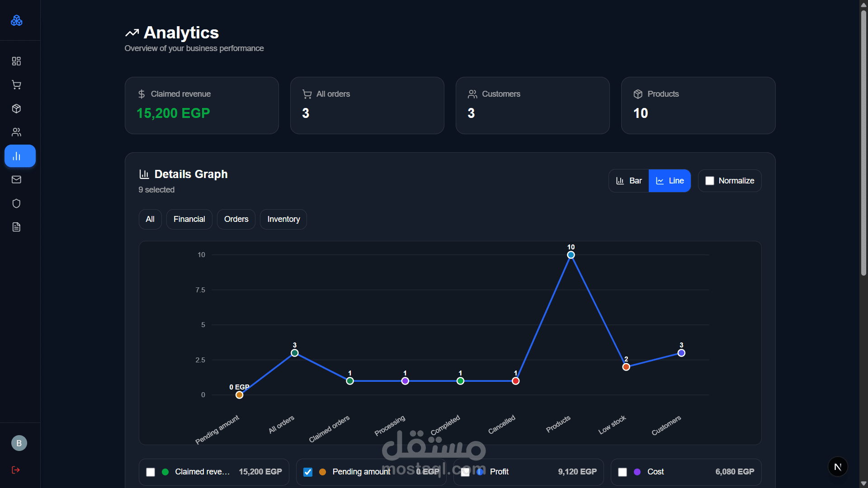Click the user avatar labeled B

(x=19, y=443)
